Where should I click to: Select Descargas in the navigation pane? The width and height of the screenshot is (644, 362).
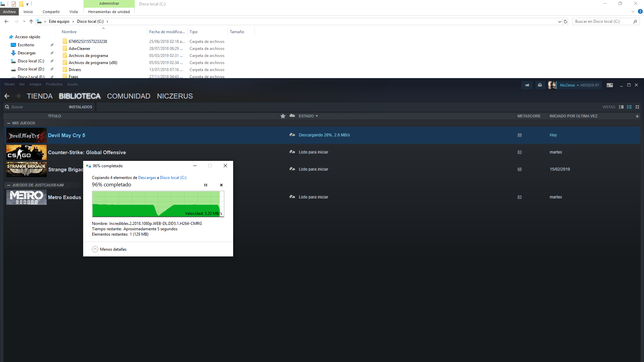(26, 53)
